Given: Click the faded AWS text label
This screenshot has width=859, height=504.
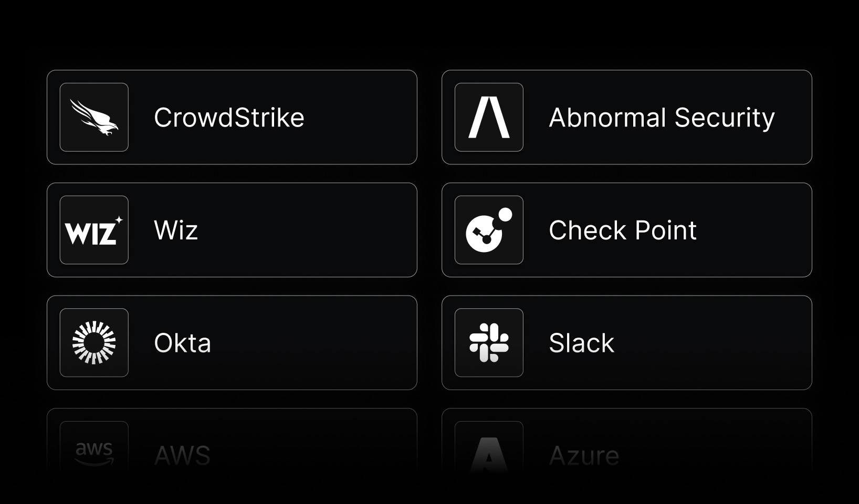Looking at the screenshot, I should coord(182,455).
